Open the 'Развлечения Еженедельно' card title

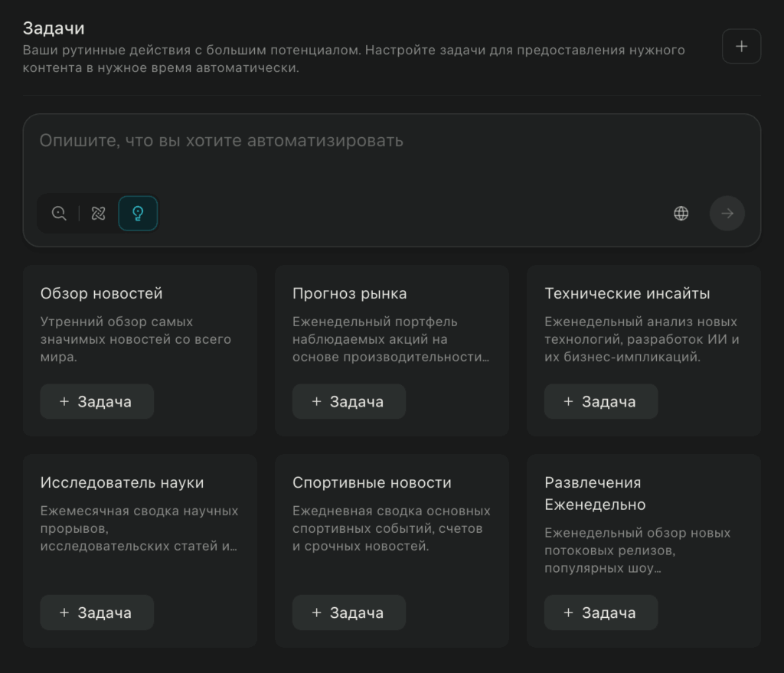[594, 493]
